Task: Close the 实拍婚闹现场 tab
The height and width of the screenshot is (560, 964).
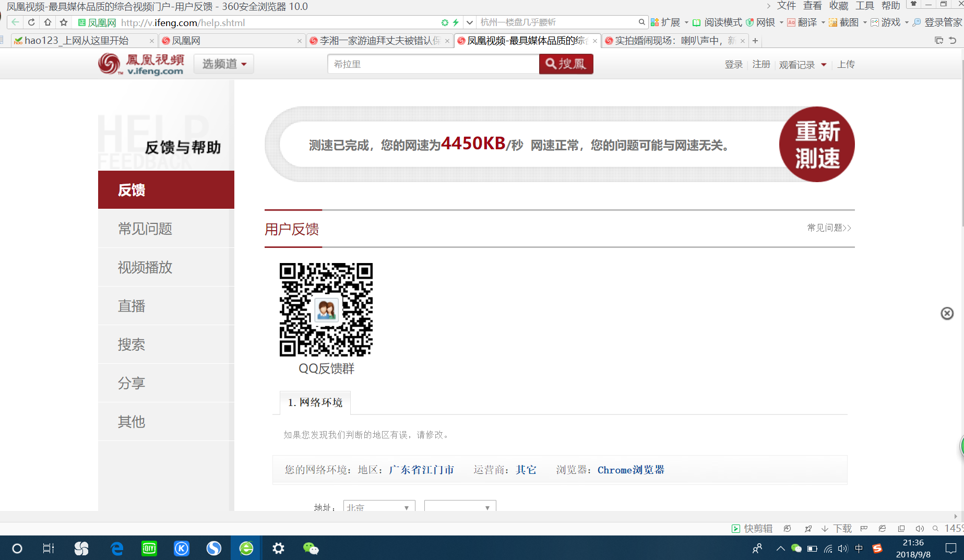Action: coord(742,41)
